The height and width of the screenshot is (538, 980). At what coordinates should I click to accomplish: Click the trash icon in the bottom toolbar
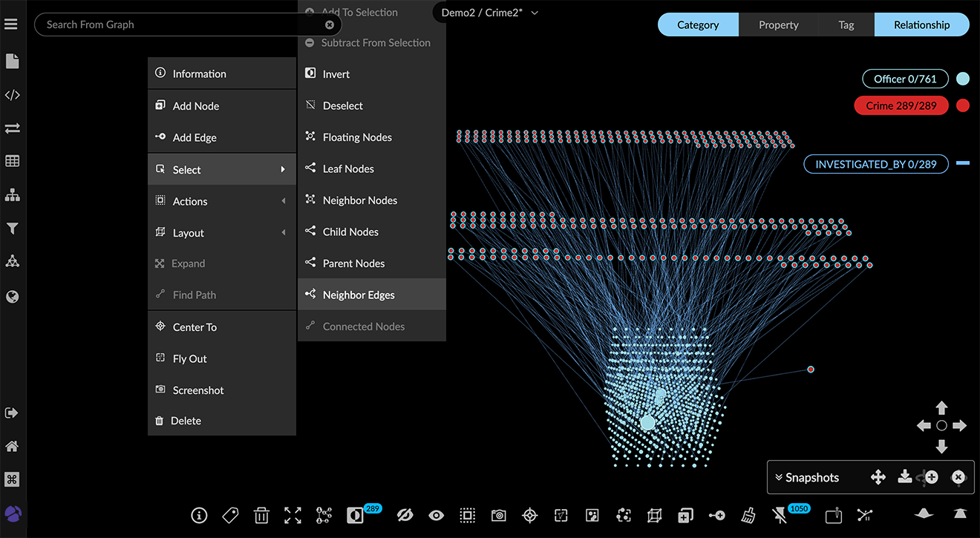(261, 515)
